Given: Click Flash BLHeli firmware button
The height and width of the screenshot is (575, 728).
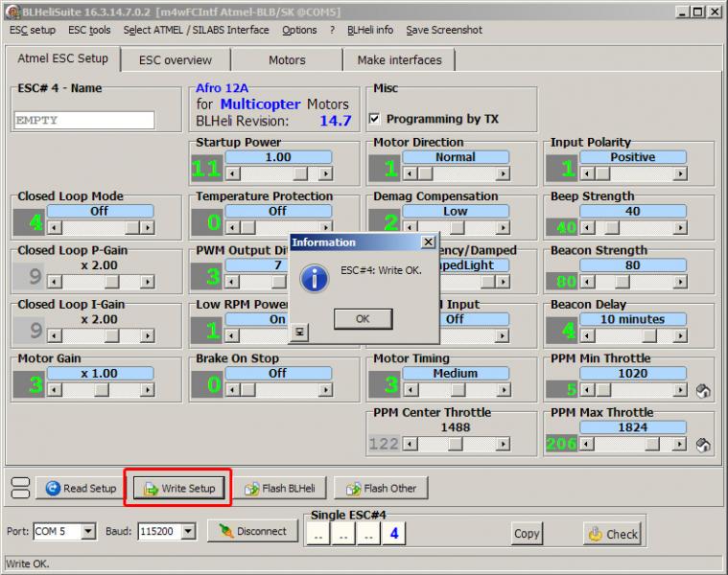Looking at the screenshot, I should click(x=280, y=489).
